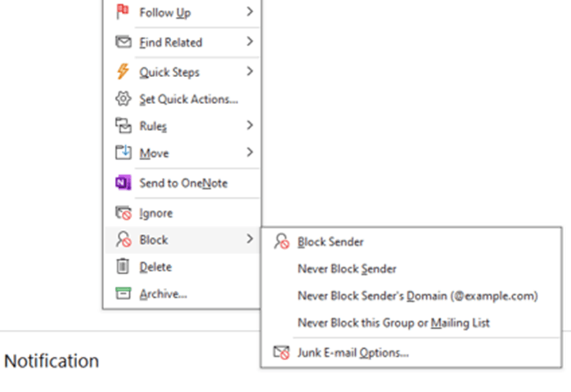571x392 pixels.
Task: Click the Notification heading text
Action: [51, 361]
